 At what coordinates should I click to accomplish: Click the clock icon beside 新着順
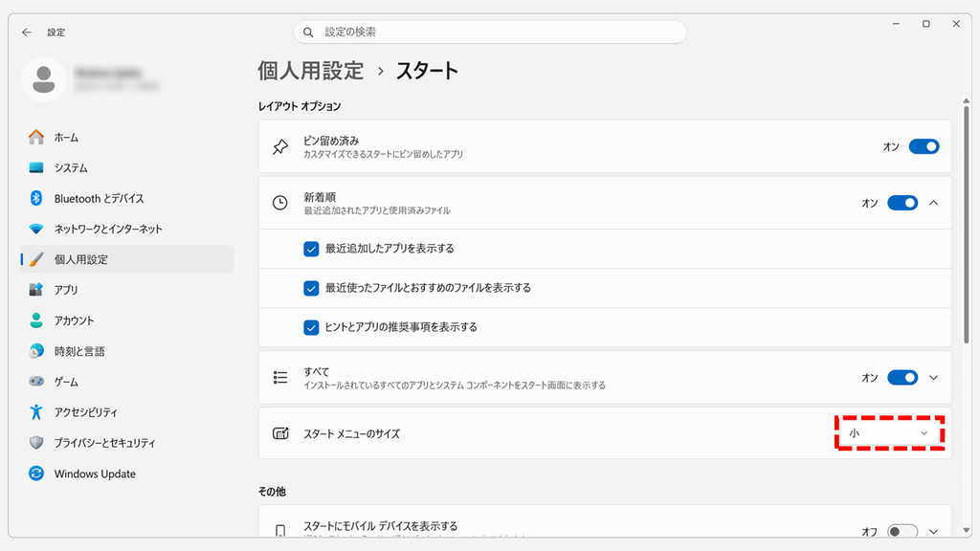coord(280,203)
